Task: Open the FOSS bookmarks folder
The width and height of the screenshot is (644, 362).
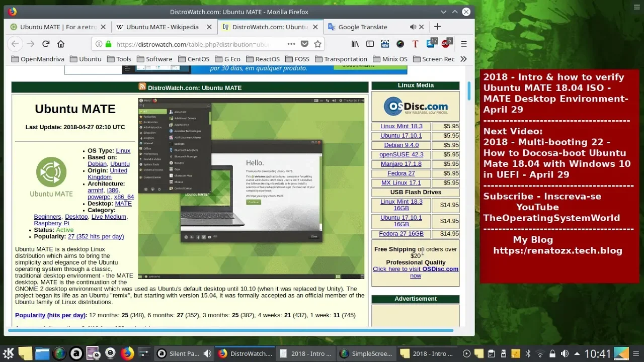Action: [297, 59]
